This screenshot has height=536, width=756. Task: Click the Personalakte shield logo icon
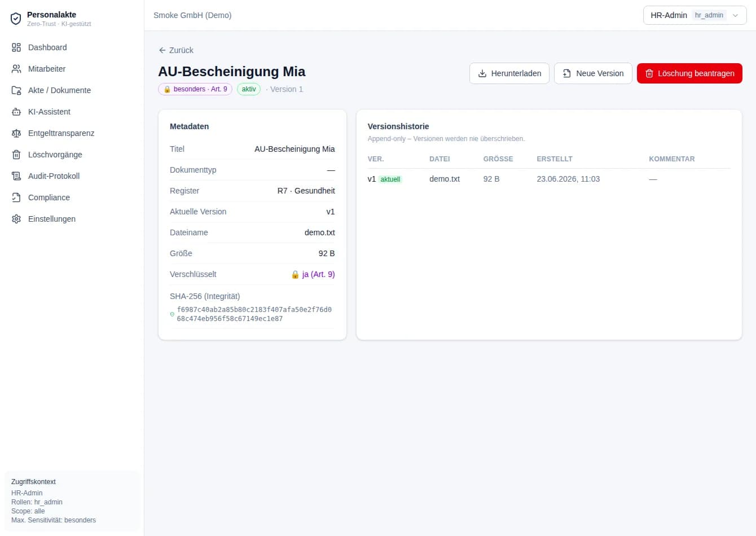(16, 19)
